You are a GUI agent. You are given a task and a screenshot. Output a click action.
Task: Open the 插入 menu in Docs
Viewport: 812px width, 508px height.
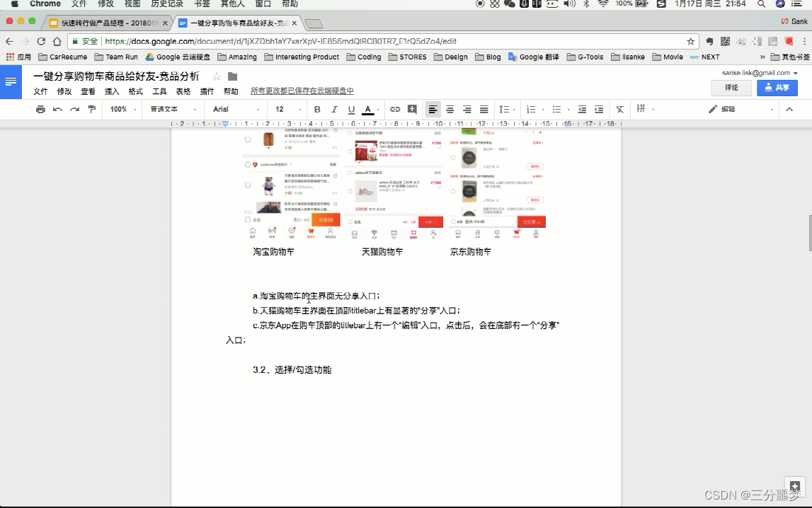point(112,91)
